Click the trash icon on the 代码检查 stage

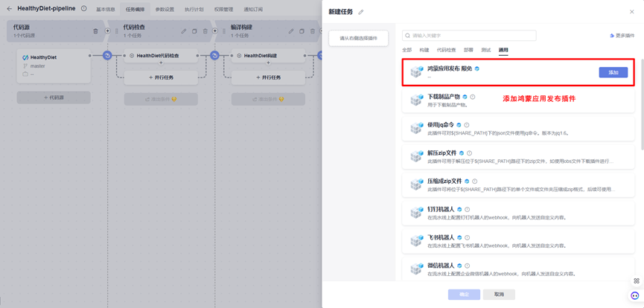[205, 31]
